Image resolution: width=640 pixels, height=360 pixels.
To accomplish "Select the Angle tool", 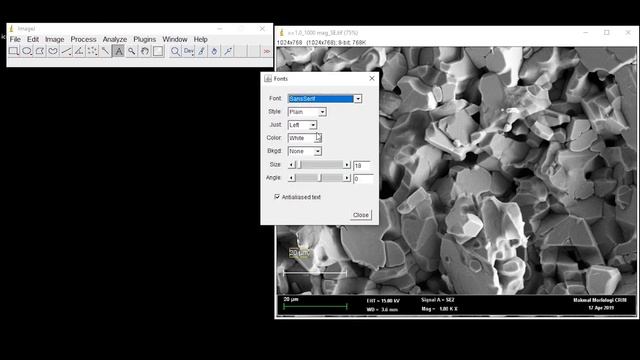I will pos(79,51).
